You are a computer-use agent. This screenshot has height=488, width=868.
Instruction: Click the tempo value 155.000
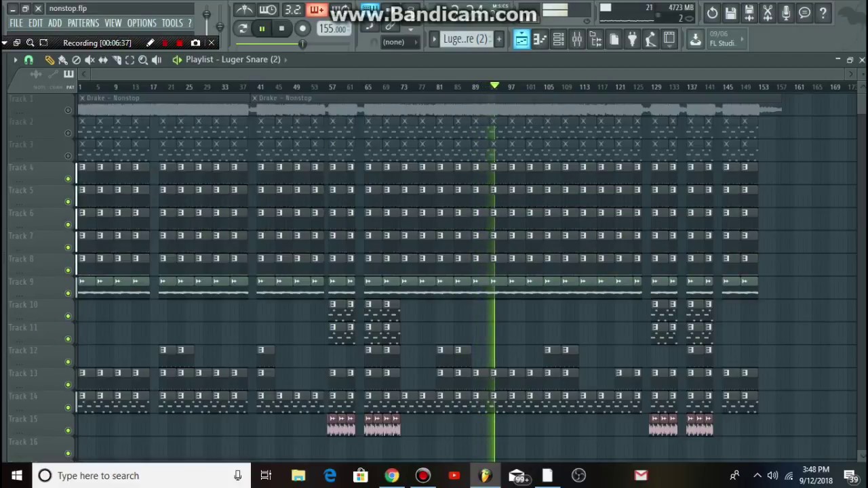pos(332,29)
